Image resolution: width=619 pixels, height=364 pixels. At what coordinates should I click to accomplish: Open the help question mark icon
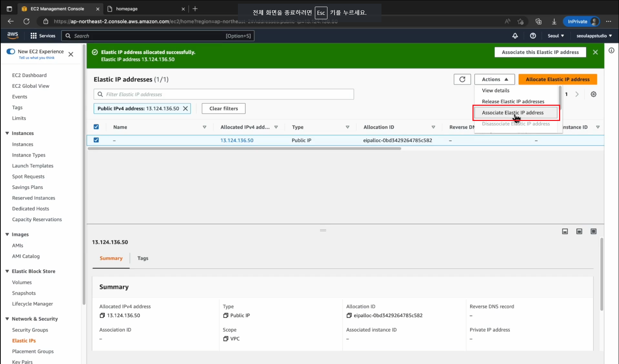click(x=533, y=36)
